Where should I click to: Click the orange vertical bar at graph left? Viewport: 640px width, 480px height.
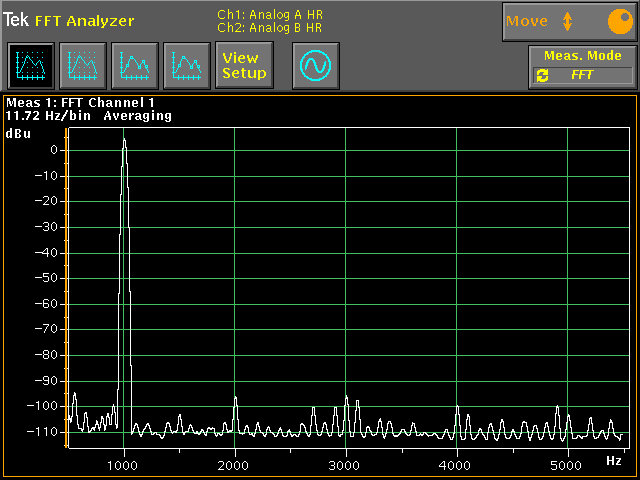pos(66,290)
